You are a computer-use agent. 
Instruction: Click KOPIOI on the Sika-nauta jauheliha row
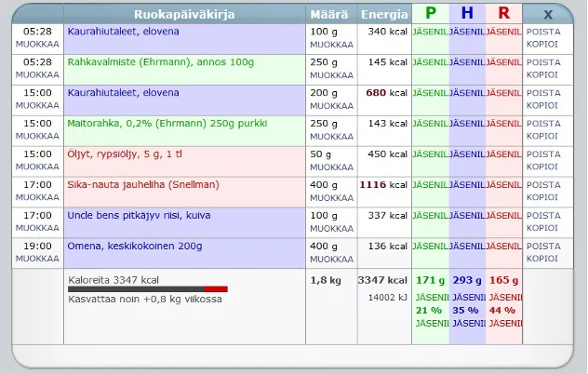[x=543, y=197]
